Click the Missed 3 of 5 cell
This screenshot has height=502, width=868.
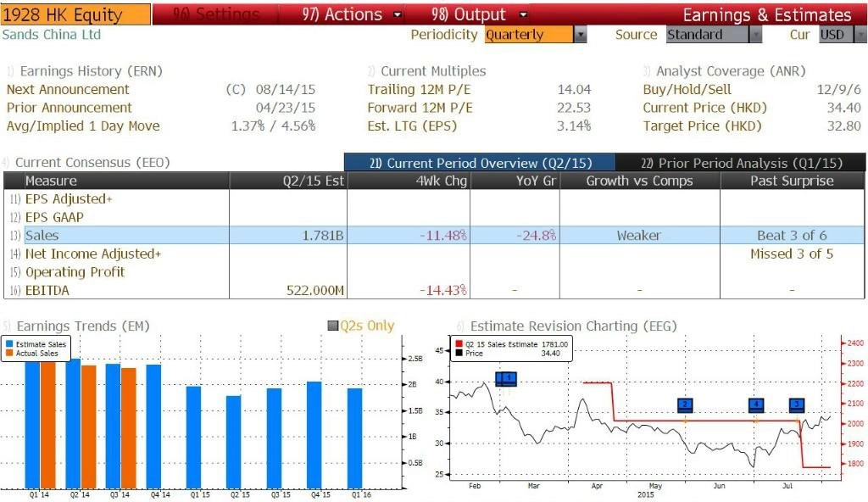point(793,254)
